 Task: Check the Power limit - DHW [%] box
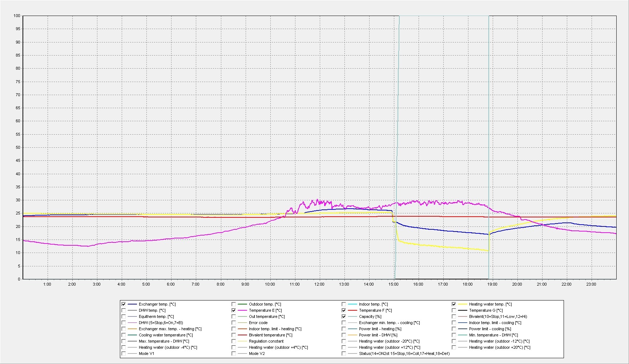(344, 335)
